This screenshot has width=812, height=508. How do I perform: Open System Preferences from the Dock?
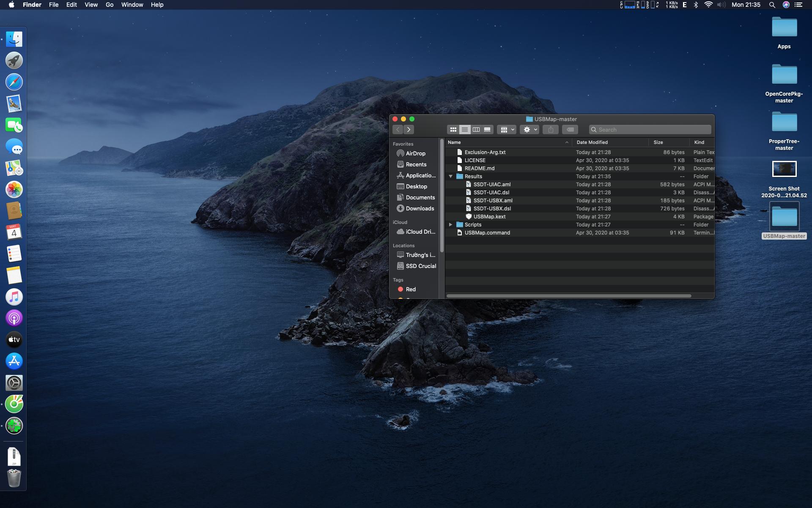pyautogui.click(x=14, y=383)
